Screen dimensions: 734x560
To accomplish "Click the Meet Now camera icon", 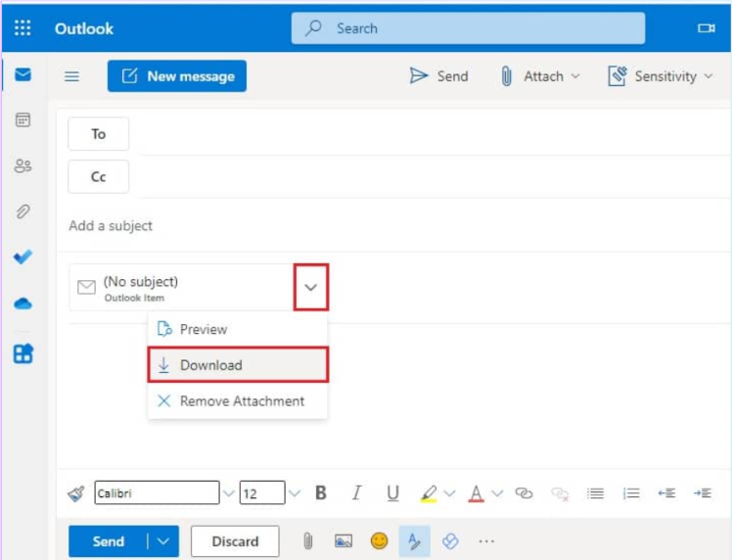I will tap(706, 28).
